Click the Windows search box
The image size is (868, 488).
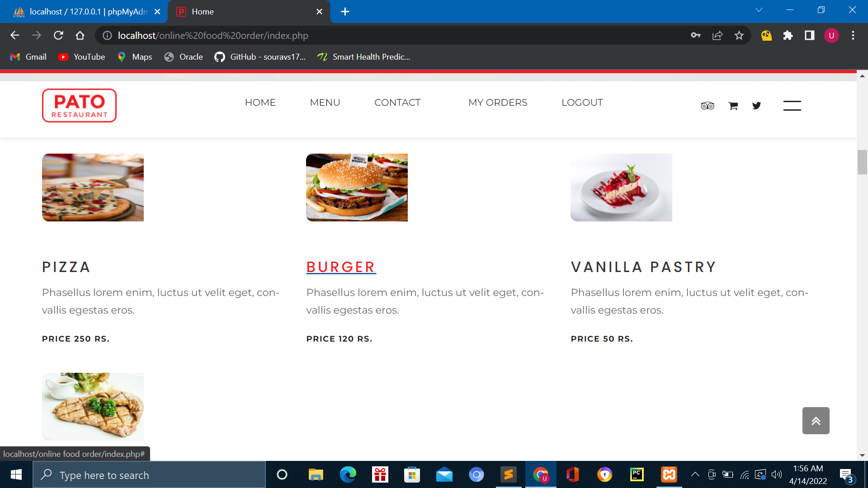(x=149, y=474)
